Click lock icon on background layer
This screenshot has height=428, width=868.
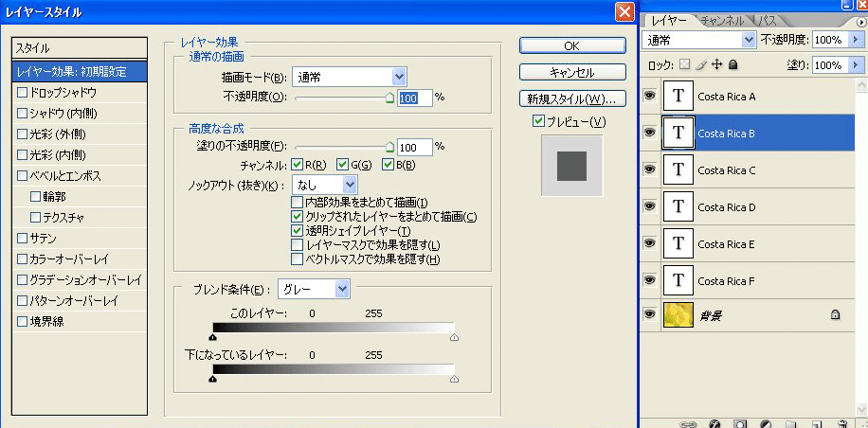836,315
